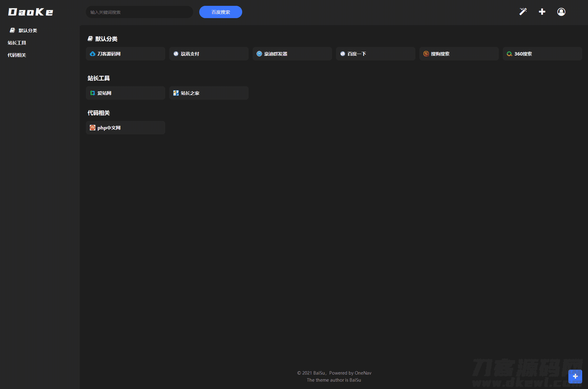
Task: Click the 玖讯支付 favicon icon
Action: [176, 54]
